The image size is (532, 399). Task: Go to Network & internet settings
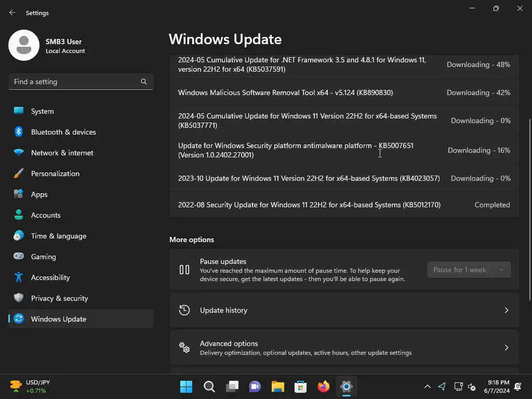pyautogui.click(x=81, y=153)
